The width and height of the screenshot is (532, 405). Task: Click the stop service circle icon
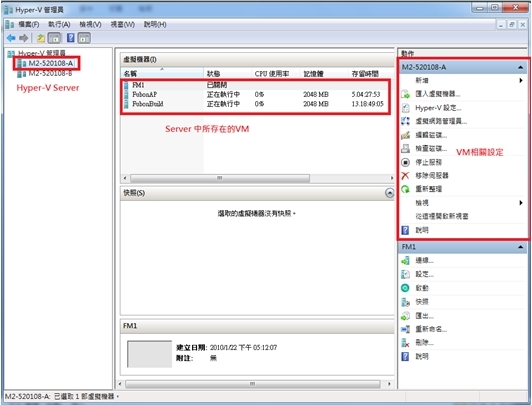pos(405,162)
